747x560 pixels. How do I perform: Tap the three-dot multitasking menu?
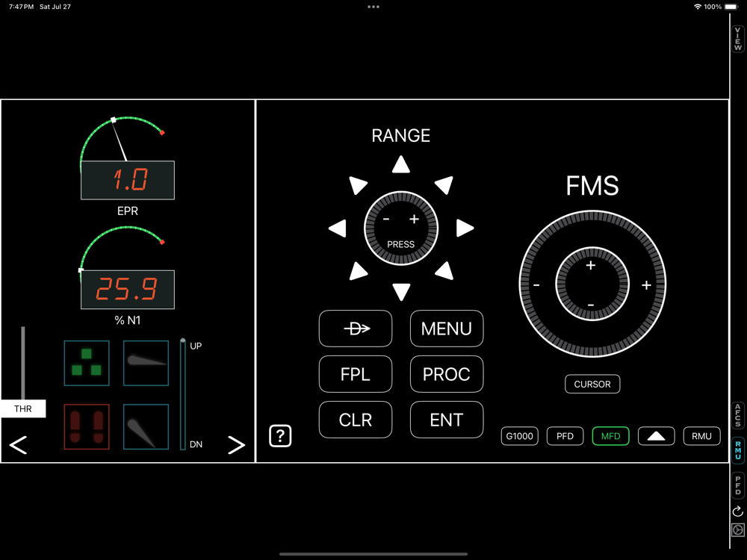373,7
